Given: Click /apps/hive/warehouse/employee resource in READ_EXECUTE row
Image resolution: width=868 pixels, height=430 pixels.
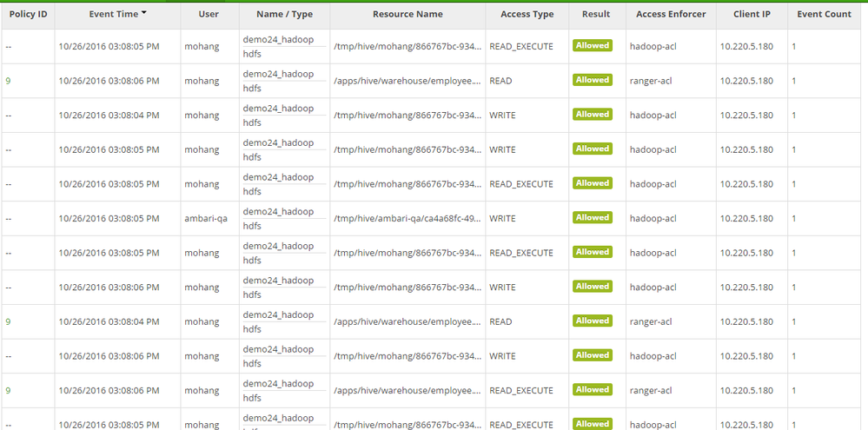Looking at the screenshot, I should click(x=407, y=390).
